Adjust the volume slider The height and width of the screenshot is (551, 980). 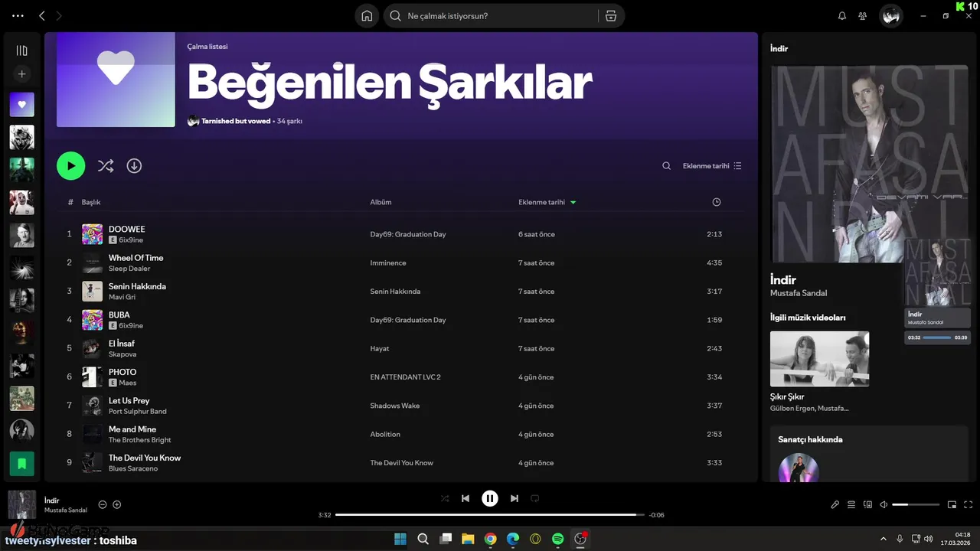pos(916,504)
